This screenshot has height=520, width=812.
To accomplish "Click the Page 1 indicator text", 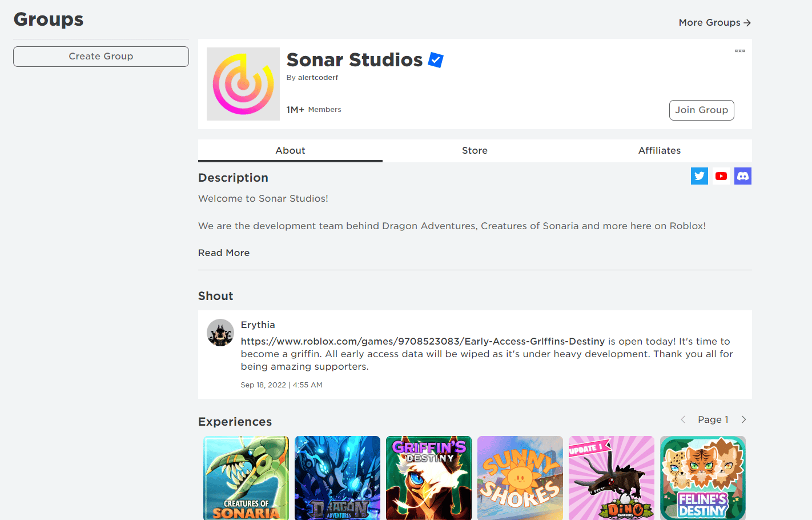I will click(713, 419).
